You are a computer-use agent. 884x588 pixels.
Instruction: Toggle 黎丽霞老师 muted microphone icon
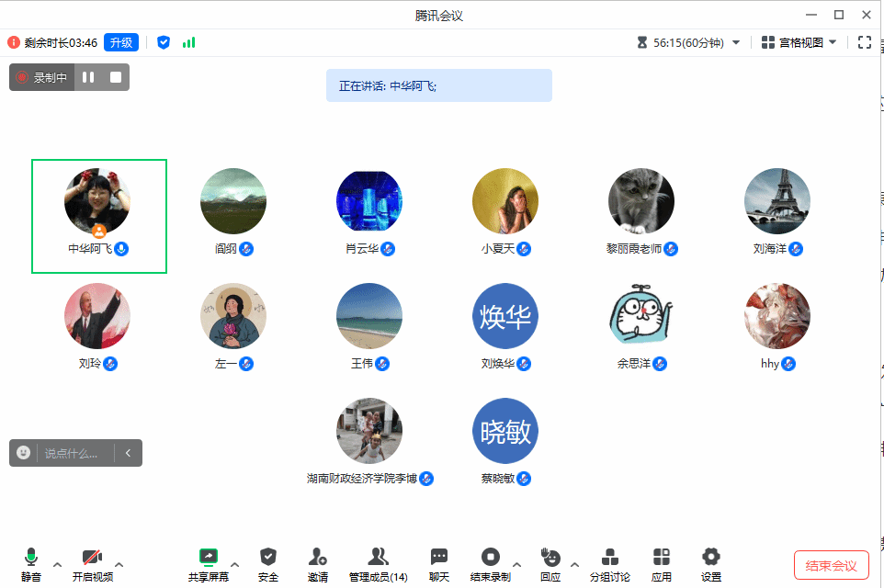pos(671,249)
